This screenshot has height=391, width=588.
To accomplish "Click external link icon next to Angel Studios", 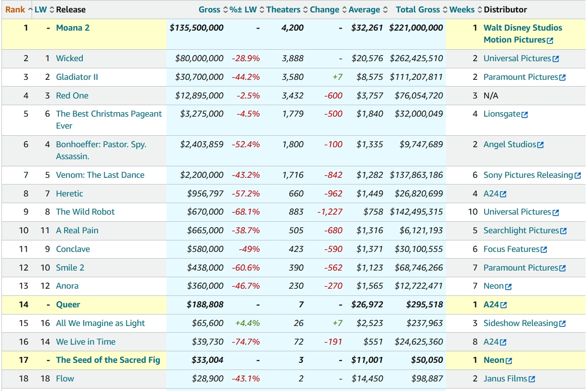I will coord(541,145).
